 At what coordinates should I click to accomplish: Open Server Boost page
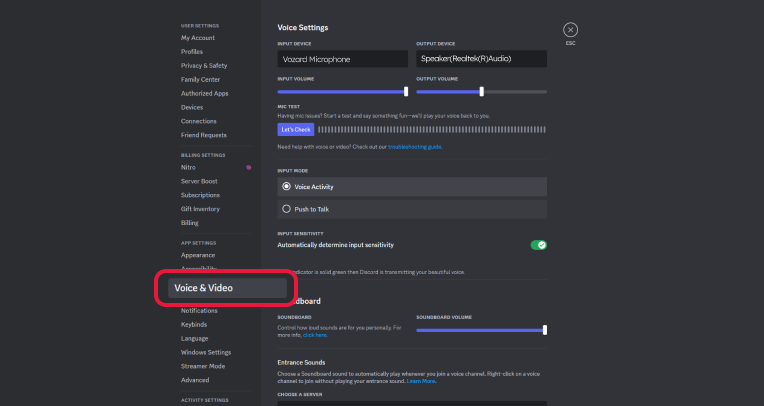(199, 181)
